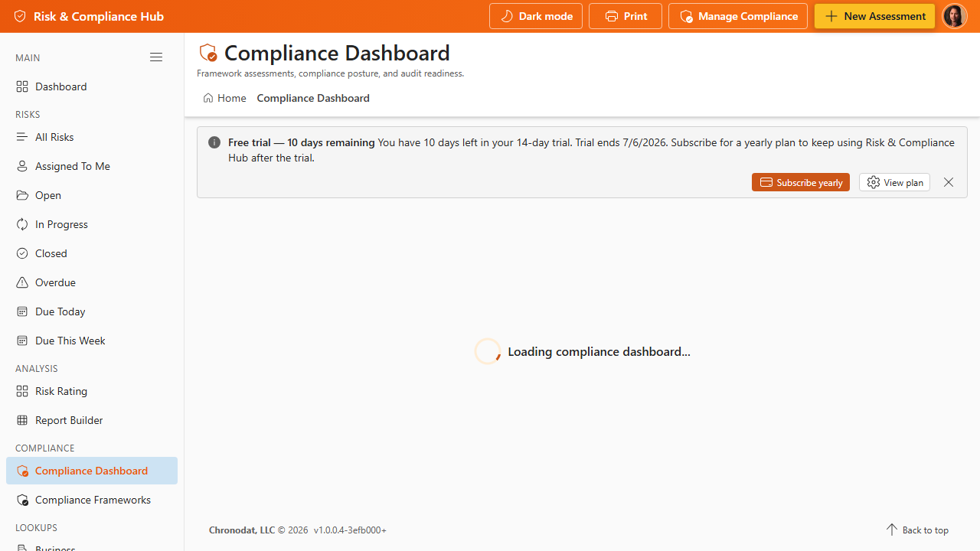Click the Dashboard grid icon
The width and height of the screenshot is (980, 551).
tap(22, 86)
